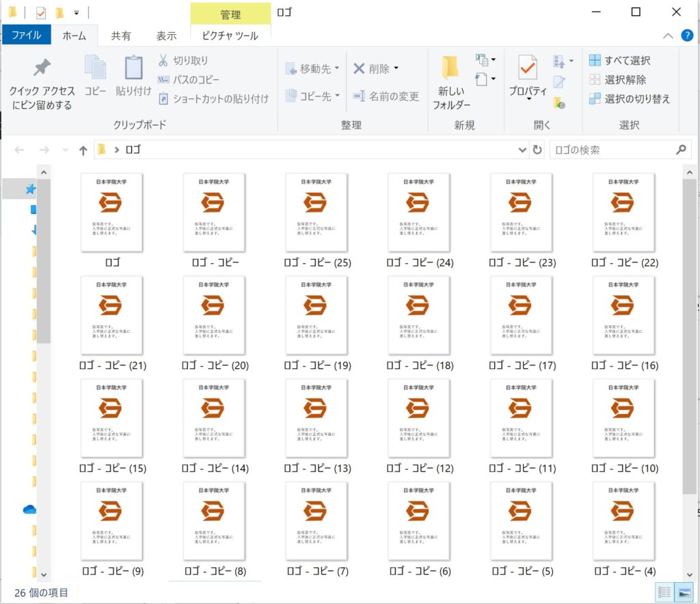Create a 新しいフォルダー
The height and width of the screenshot is (604, 700).
pyautogui.click(x=451, y=83)
